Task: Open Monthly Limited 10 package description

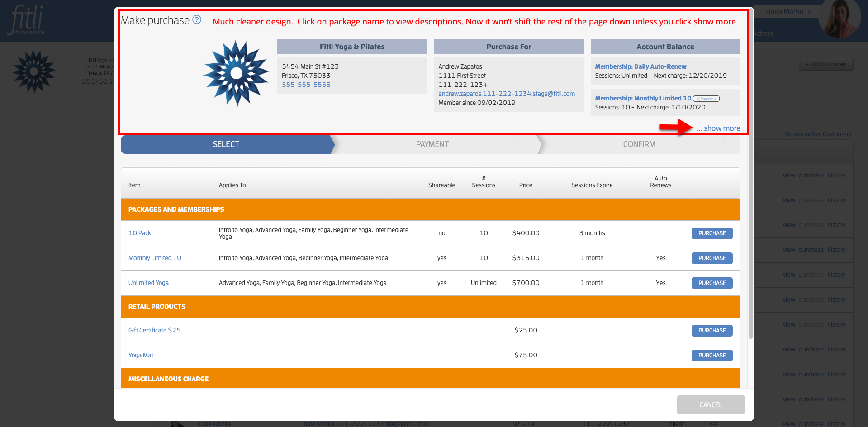Action: tap(155, 258)
